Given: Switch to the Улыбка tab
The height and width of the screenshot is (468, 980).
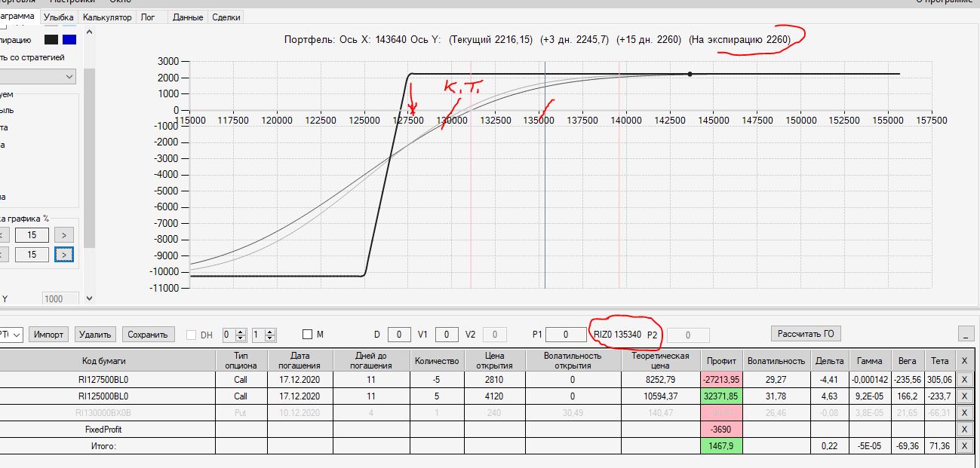Looking at the screenshot, I should 59,17.
